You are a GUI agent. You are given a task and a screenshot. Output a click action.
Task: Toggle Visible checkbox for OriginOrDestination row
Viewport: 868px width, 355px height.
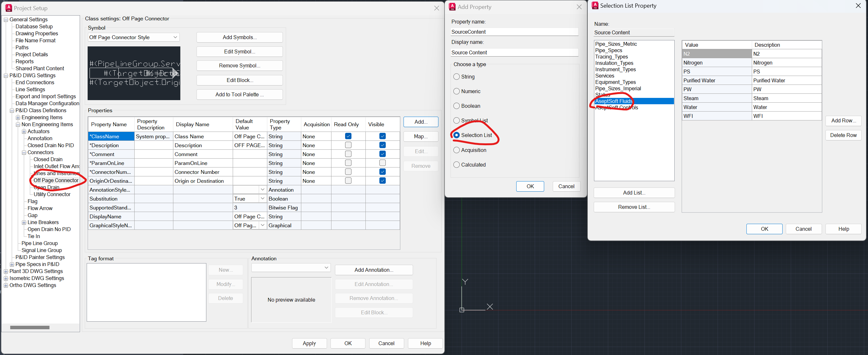tap(383, 181)
